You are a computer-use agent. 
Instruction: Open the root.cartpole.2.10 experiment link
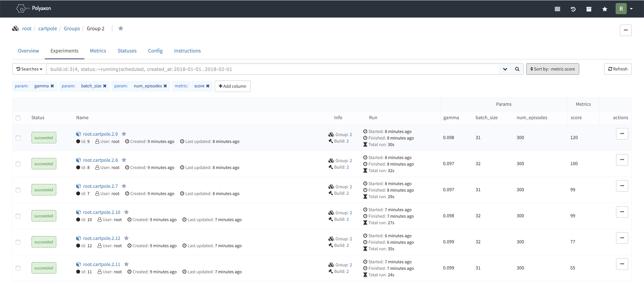pyautogui.click(x=102, y=212)
